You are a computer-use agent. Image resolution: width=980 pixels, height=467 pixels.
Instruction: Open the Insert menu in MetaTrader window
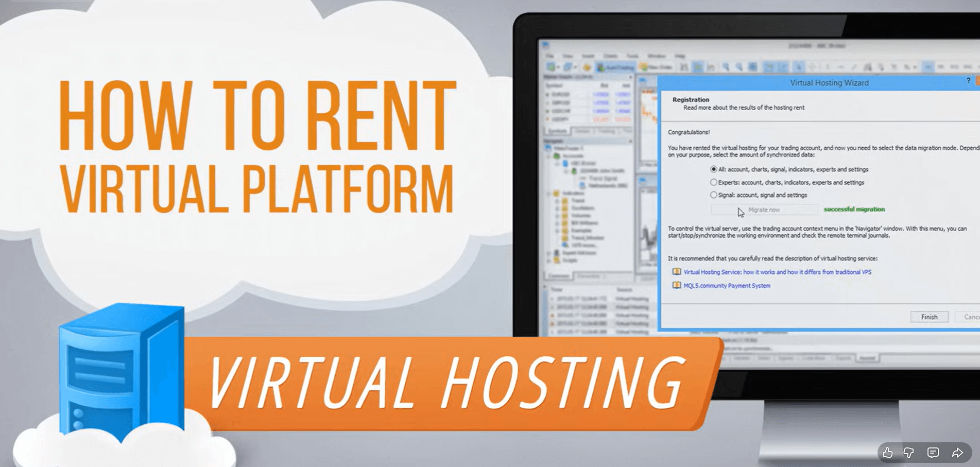tap(588, 56)
